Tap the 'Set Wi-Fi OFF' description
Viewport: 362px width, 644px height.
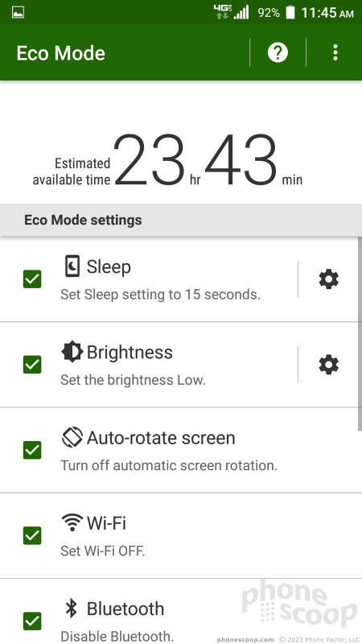pyautogui.click(x=103, y=551)
